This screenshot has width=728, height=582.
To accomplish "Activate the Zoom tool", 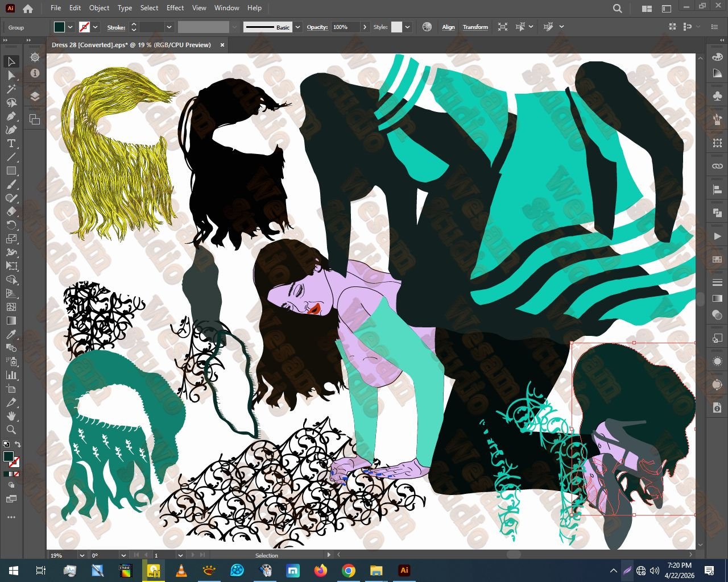I will [x=11, y=430].
